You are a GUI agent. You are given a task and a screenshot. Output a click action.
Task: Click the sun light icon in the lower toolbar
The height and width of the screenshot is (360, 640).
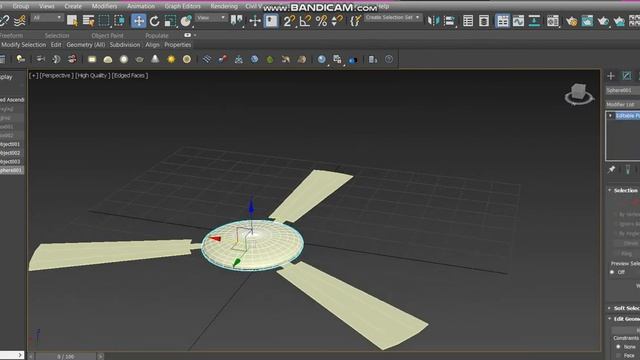(x=171, y=60)
